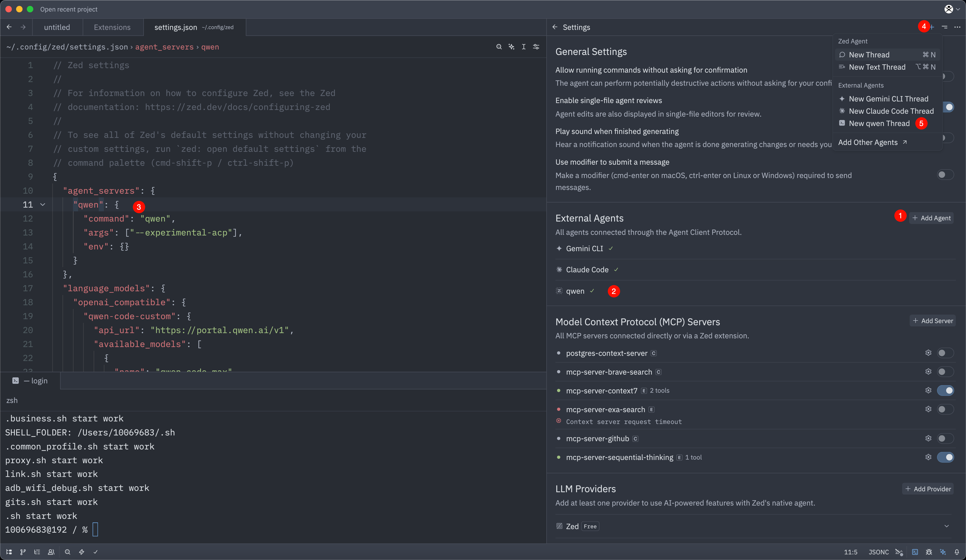966x560 pixels.
Task: Open the outline panel icon
Action: tap(37, 552)
